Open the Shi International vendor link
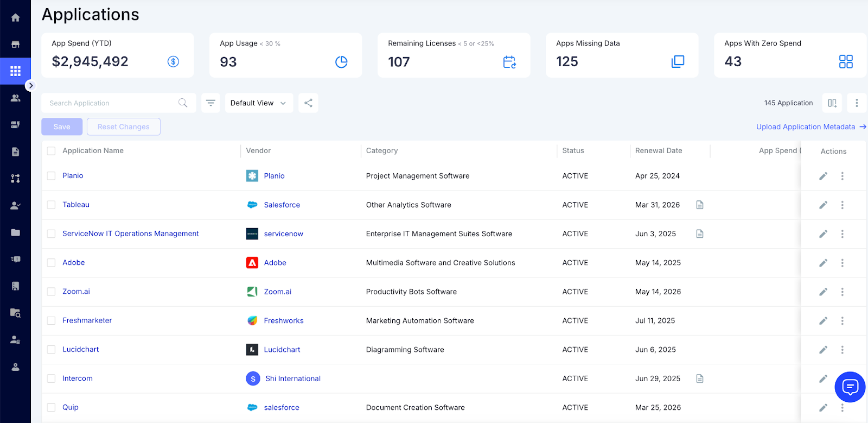This screenshot has width=868, height=423. 293,378
